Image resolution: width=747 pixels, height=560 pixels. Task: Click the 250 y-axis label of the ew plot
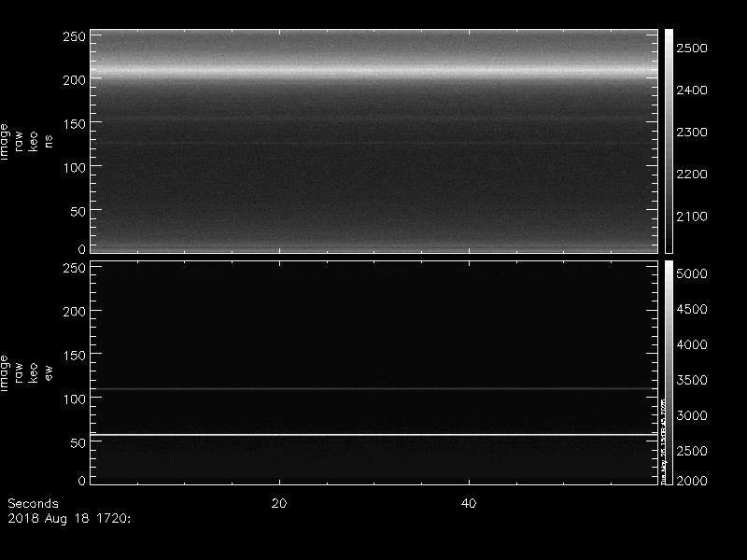pos(75,268)
